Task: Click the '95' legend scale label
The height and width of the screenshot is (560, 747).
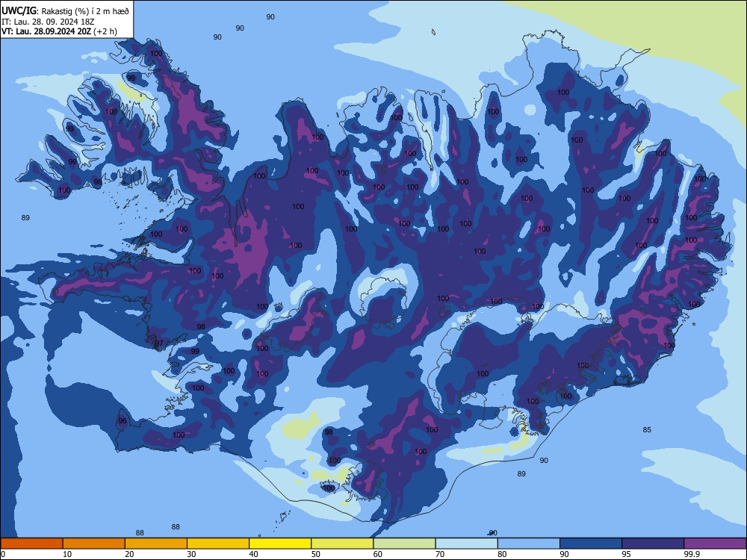Action: 627,554
